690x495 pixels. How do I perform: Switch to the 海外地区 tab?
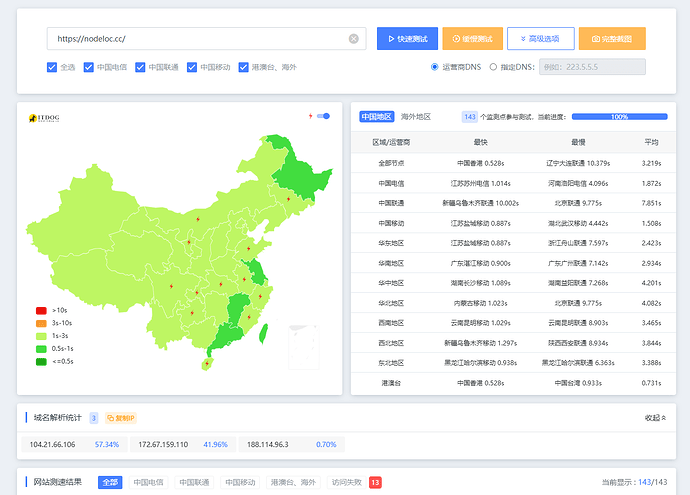tap(416, 117)
